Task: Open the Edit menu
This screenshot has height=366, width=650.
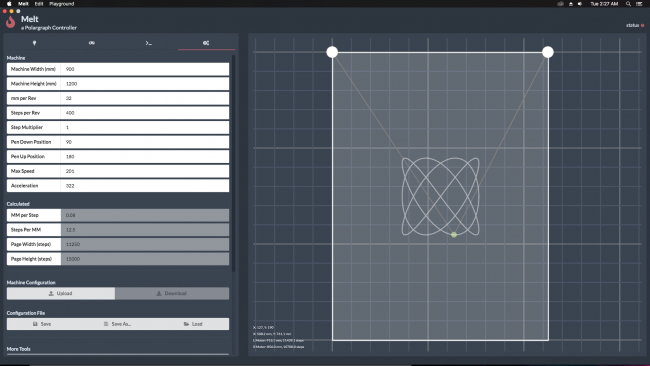Action: point(39,4)
